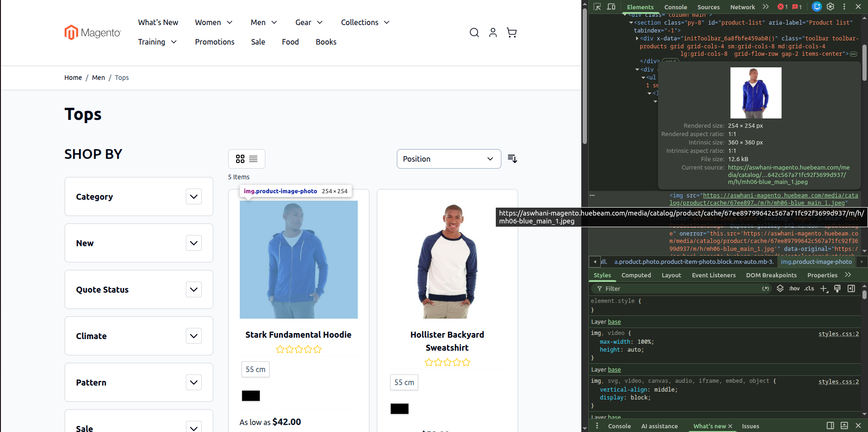The image size is (868, 432).
Task: Pick black swatch for Hollister Sweatshirt
Action: tap(400, 409)
